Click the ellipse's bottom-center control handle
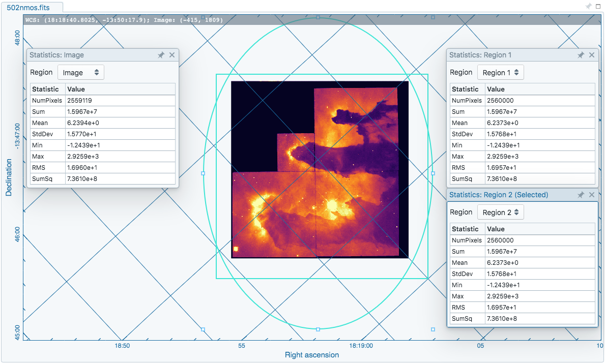Screen dimensions: 605x364 point(318,329)
